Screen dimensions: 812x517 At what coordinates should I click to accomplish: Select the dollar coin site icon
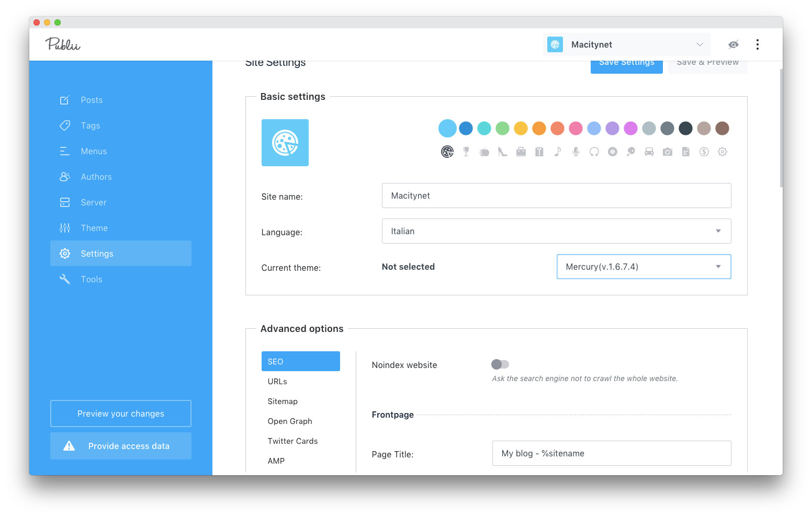tap(704, 152)
